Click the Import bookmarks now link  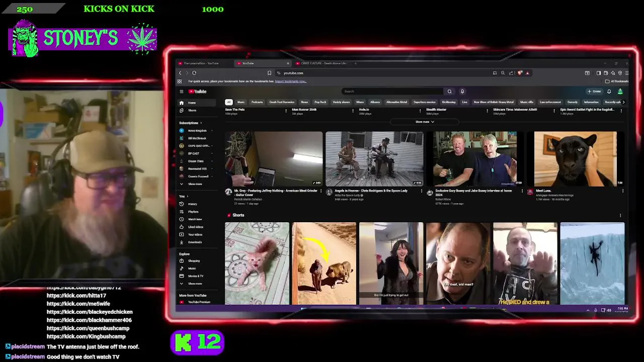(x=290, y=81)
